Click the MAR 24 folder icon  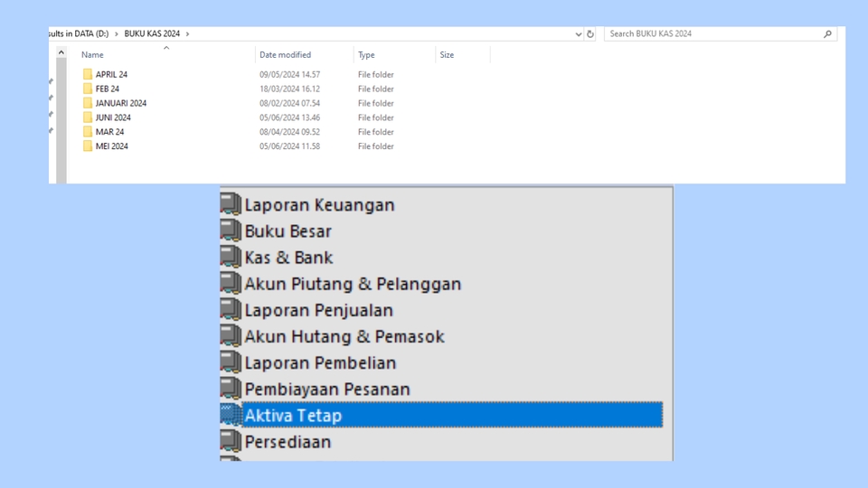[x=88, y=132]
